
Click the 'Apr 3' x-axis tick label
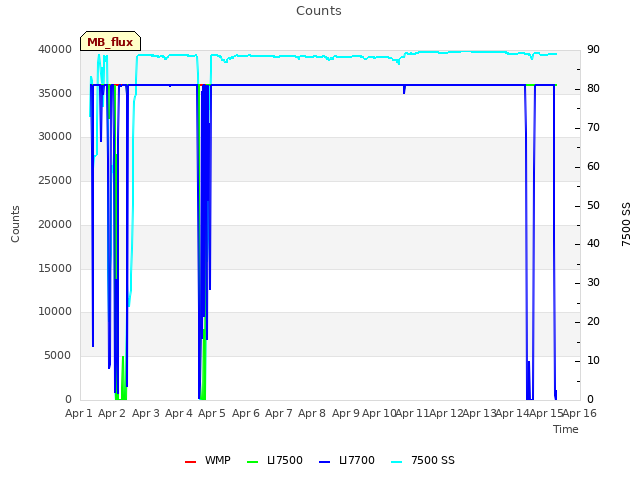pos(146,413)
